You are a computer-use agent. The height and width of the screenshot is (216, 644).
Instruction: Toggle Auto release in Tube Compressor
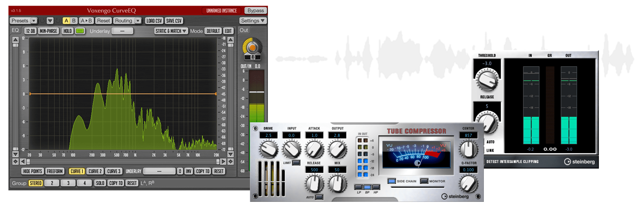point(319,197)
